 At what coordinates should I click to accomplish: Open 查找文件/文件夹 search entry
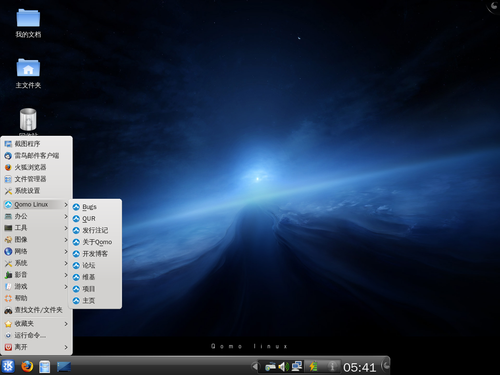36,310
